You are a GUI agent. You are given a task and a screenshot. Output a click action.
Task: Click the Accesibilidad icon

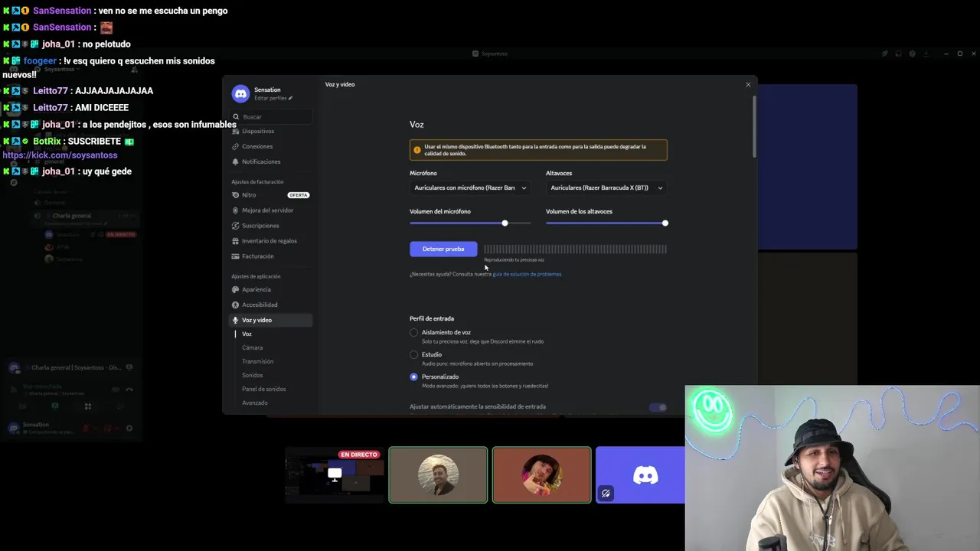tap(235, 305)
